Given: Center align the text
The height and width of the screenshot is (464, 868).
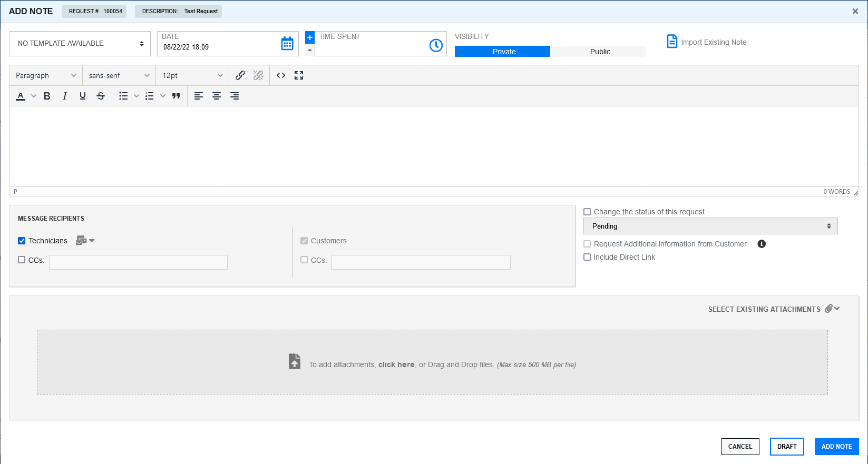Looking at the screenshot, I should tap(217, 96).
